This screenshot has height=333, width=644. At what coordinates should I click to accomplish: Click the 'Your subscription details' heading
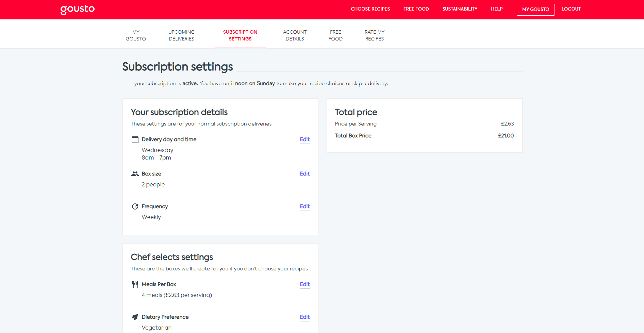179,112
